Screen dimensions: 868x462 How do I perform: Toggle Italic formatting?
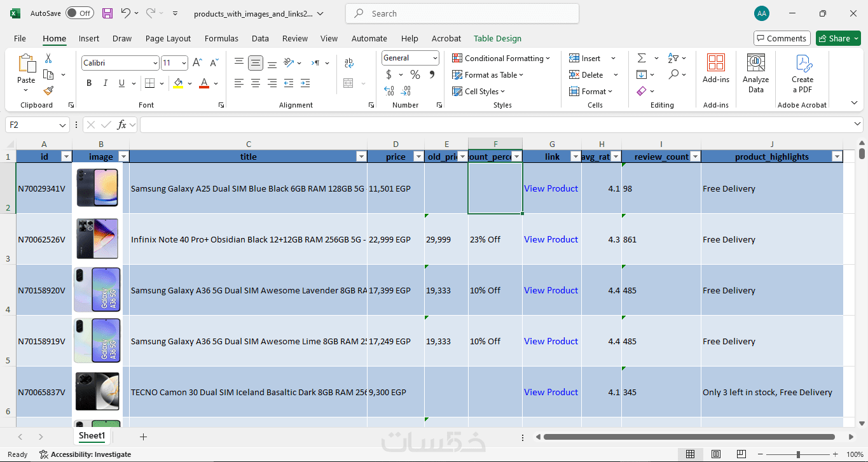coord(106,83)
